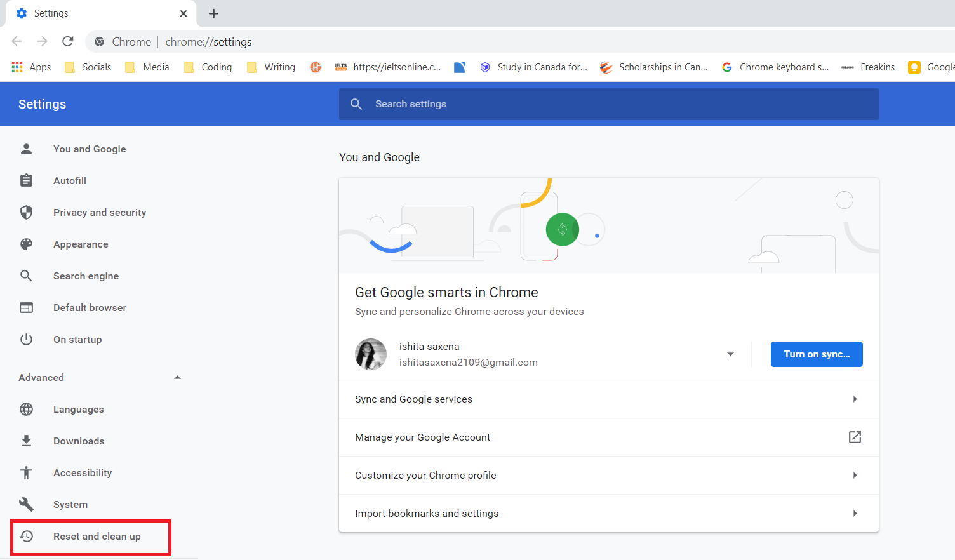Click the Languages globe icon

point(26,409)
